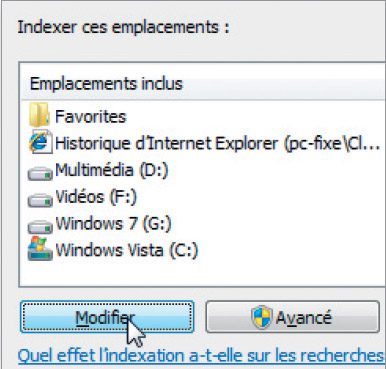Choose the Vidéos (F:) location label
Screen dimensions: 386x369
pyautogui.click(x=96, y=197)
